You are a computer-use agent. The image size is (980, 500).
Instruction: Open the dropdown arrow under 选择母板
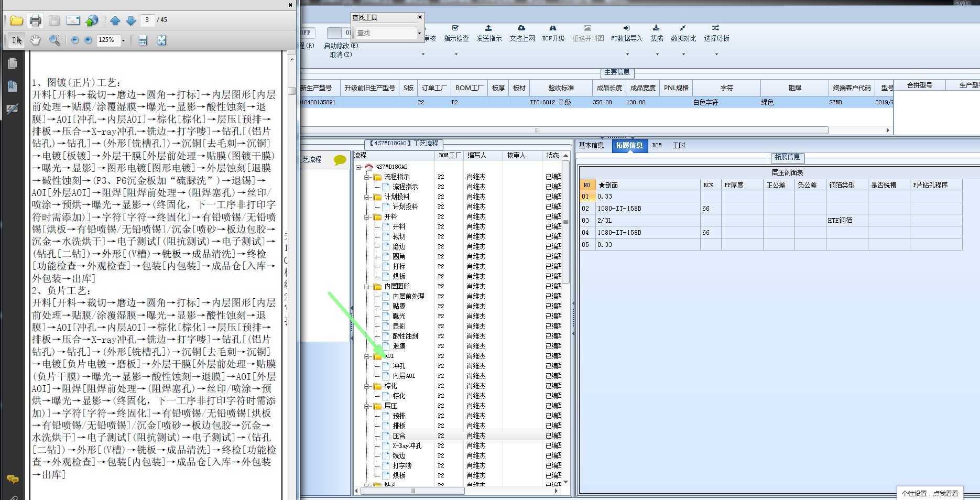point(716,54)
